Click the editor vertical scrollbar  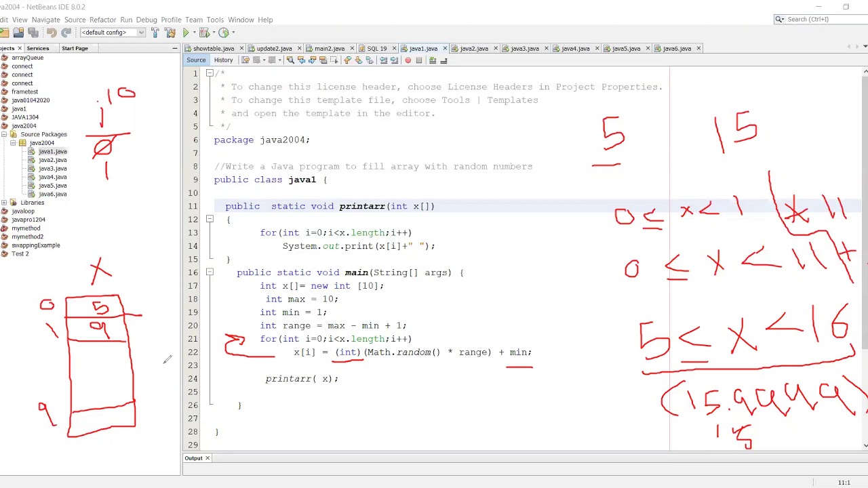pos(865,258)
